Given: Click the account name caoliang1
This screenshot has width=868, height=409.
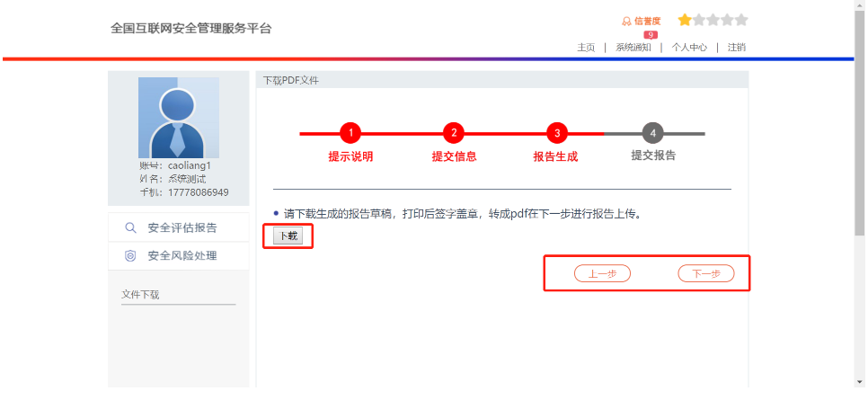Looking at the screenshot, I should click(190, 165).
